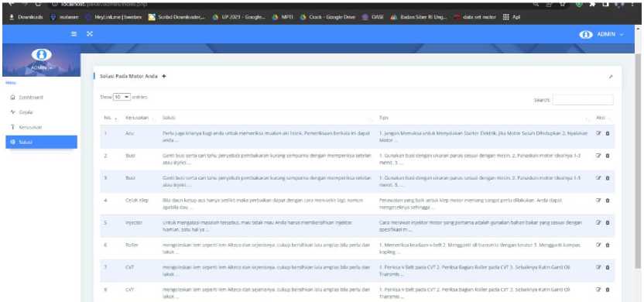
Task: Sort table by No. column
Action: 111,118
